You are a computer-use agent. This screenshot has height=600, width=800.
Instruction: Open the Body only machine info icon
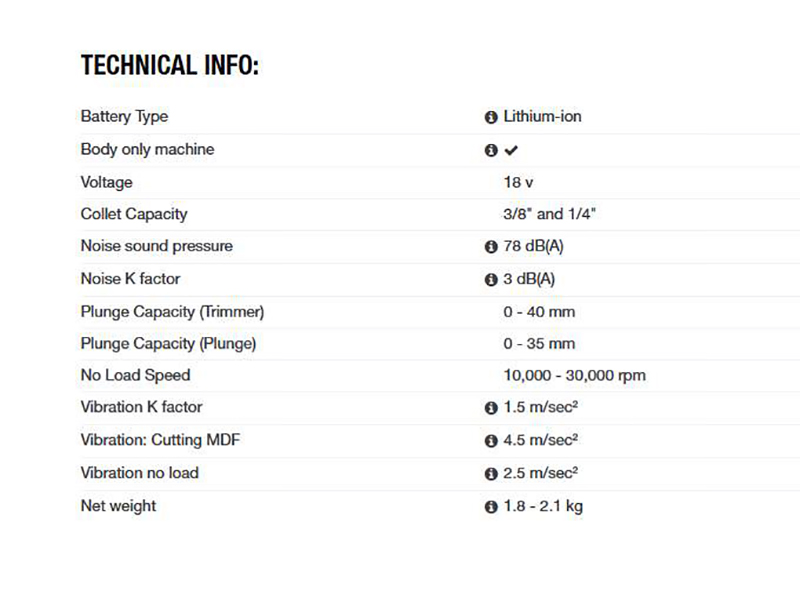491,150
